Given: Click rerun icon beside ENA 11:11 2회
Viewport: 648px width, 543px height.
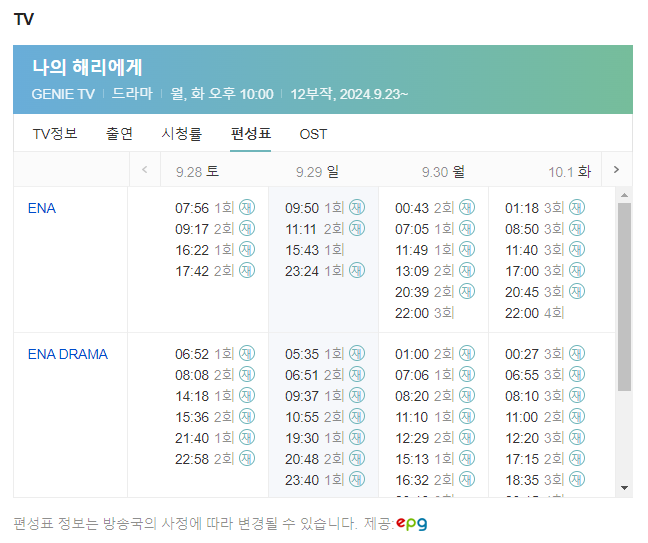Looking at the screenshot, I should pyautogui.click(x=357, y=229).
